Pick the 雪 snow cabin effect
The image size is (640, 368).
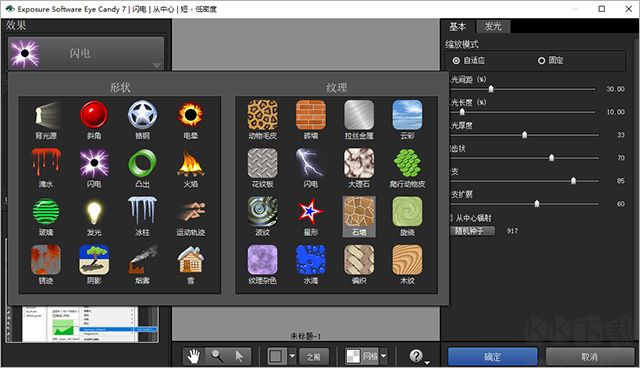click(190, 265)
